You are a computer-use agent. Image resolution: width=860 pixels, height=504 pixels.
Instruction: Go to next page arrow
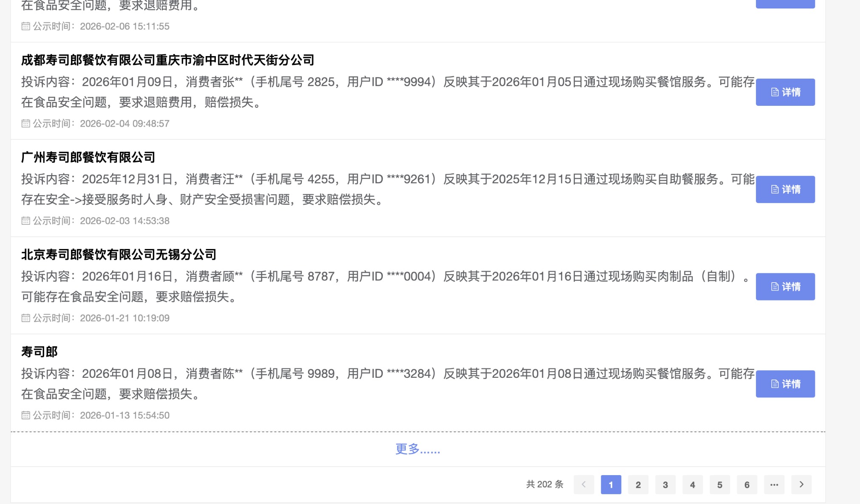click(x=801, y=484)
